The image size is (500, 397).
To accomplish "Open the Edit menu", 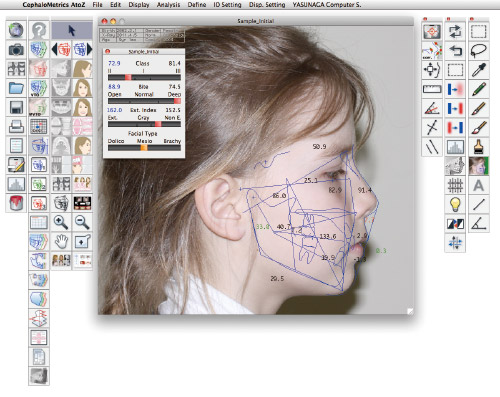I will click(115, 5).
